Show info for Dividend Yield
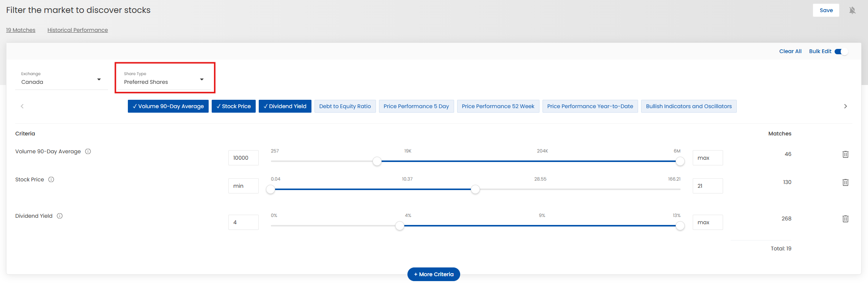 (60, 216)
